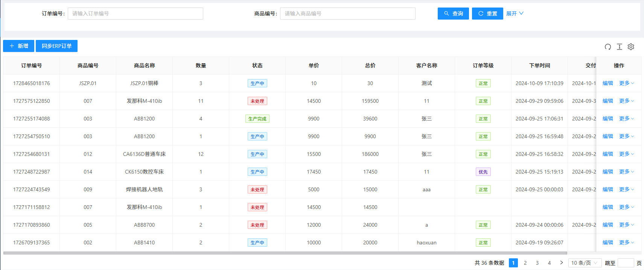Edit order 1727254680131

coord(608,154)
